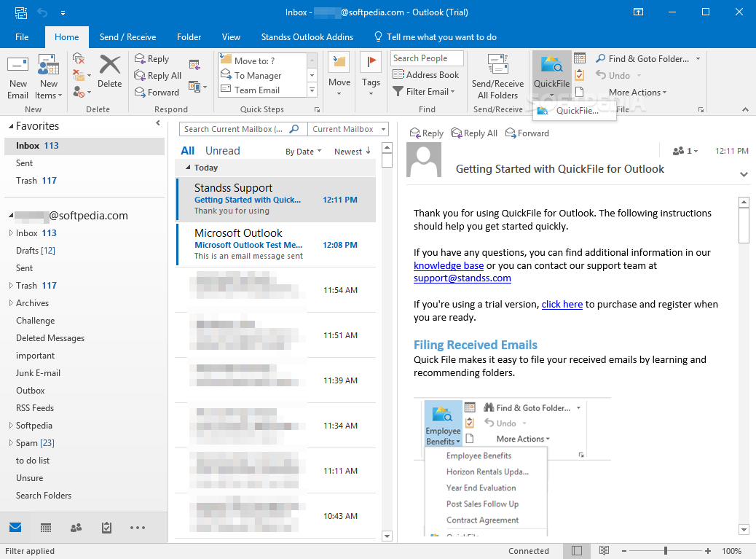Switch to Normal view in status bar
This screenshot has height=559, width=756.
[577, 551]
